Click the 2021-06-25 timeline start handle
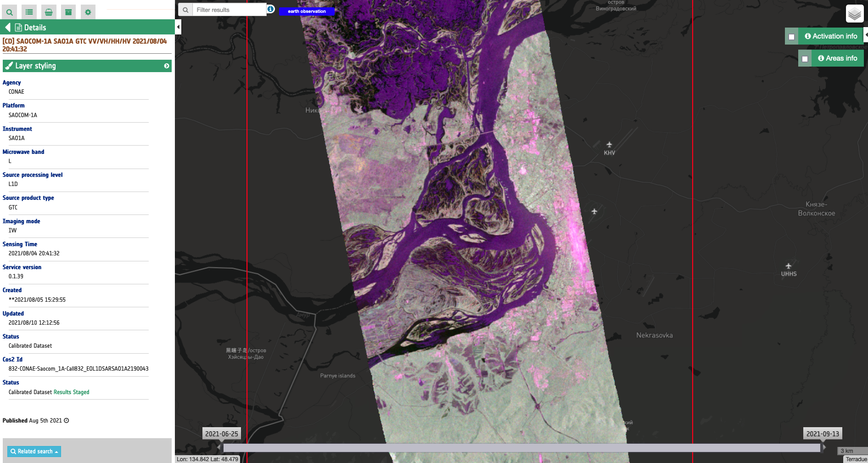 tap(221, 434)
